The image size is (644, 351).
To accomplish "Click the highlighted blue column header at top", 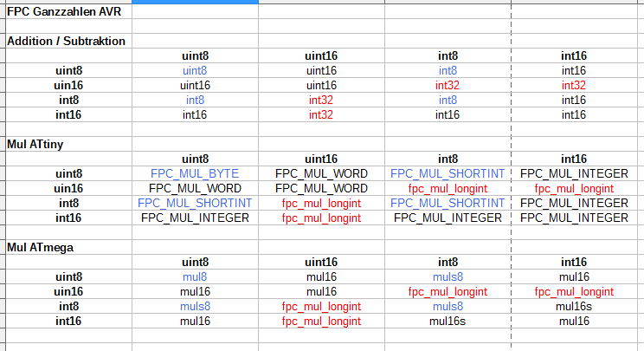I will tap(195, 2).
